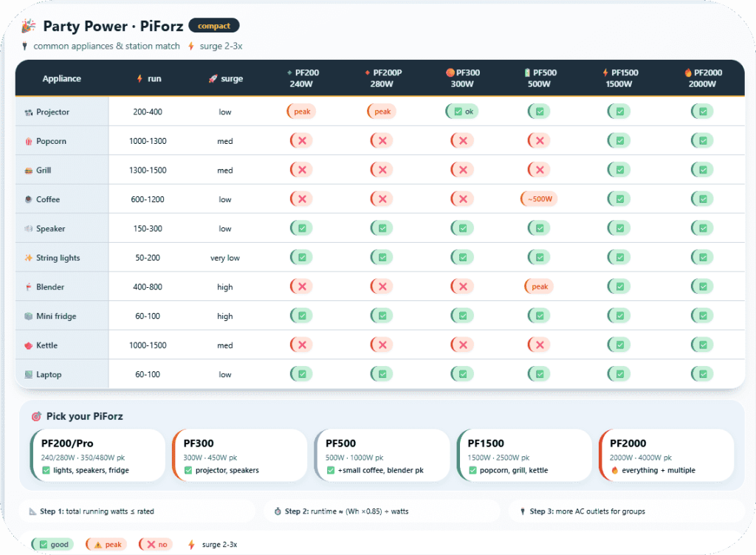The width and height of the screenshot is (756, 555).
Task: Click the party popper icon beside the title
Action: (28, 27)
